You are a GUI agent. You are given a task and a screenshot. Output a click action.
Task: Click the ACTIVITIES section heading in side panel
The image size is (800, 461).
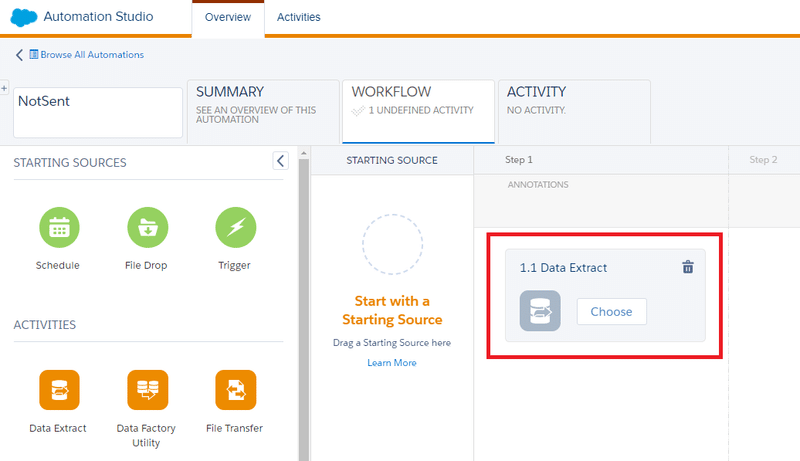coord(44,325)
